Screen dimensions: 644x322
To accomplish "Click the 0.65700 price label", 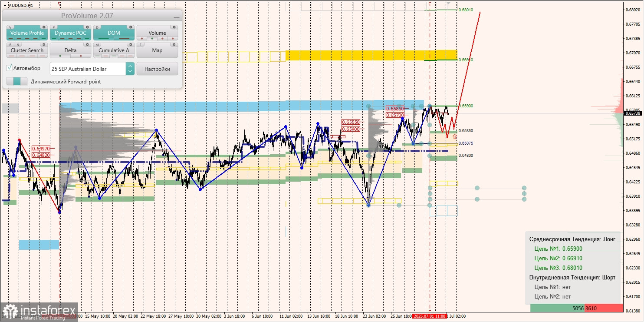I will [395, 115].
